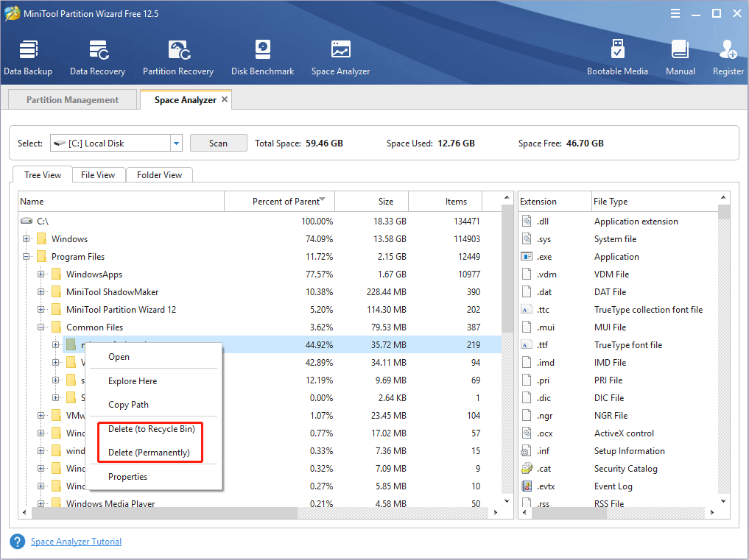Image resolution: width=749 pixels, height=560 pixels.
Task: Create Bootable Media
Action: (x=617, y=58)
